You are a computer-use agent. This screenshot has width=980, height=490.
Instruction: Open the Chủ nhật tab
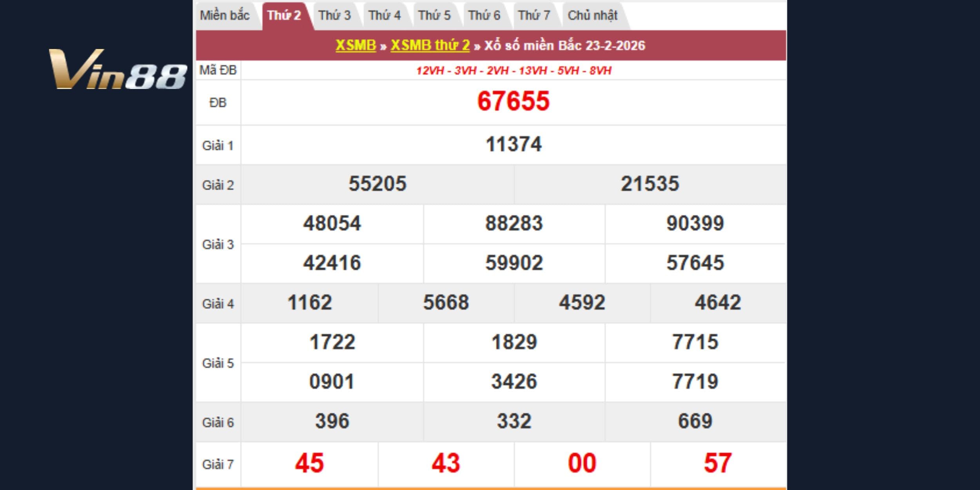point(592,16)
